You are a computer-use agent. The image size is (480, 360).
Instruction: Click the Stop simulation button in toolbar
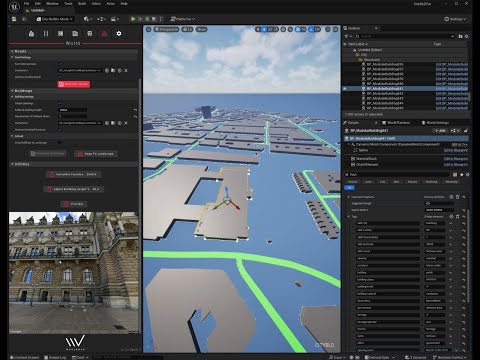[x=147, y=19]
